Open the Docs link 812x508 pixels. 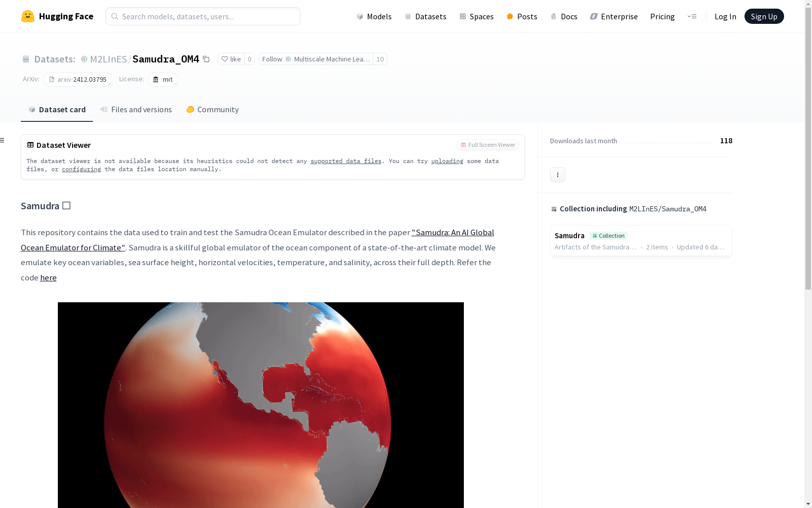564,16
